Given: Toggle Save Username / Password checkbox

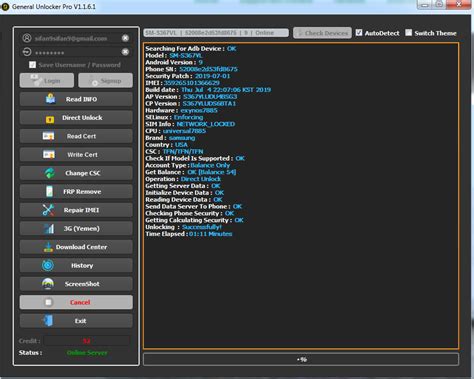Looking at the screenshot, I should (x=32, y=65).
